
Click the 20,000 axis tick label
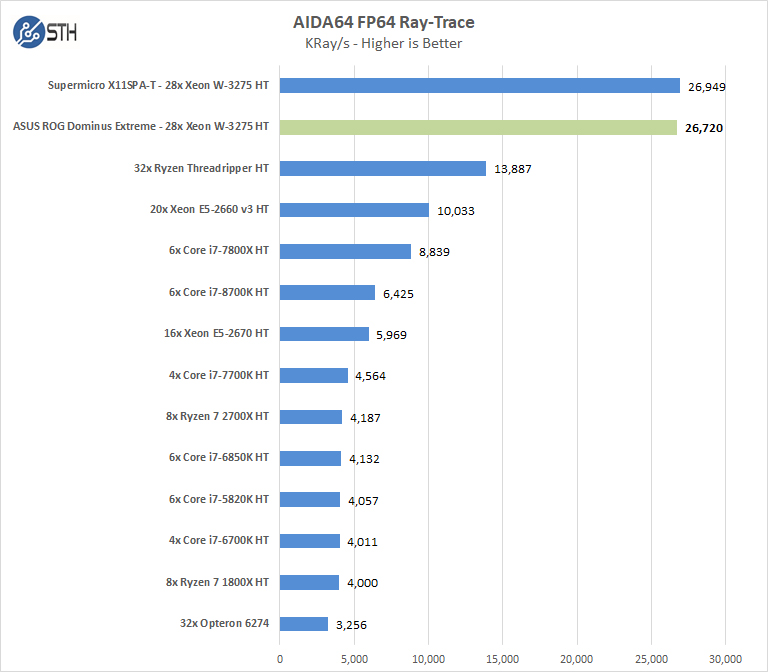577,659
